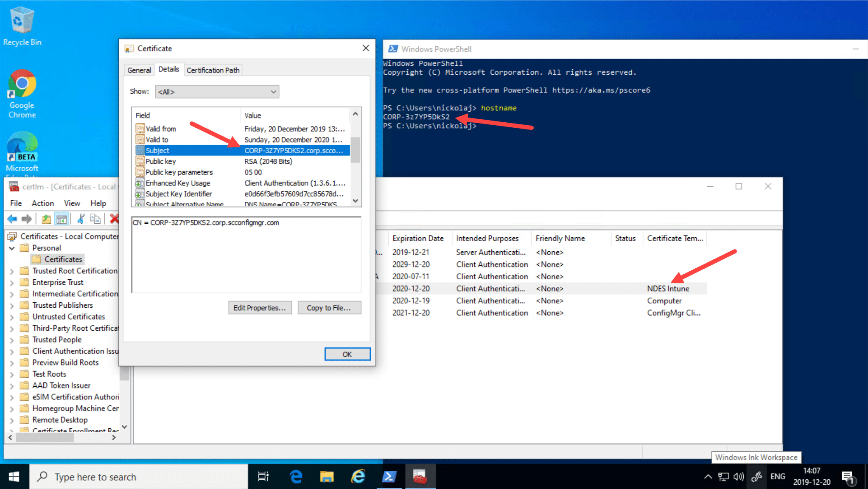The image size is (868, 489).
Task: Open the Action menu in certlm
Action: (43, 203)
